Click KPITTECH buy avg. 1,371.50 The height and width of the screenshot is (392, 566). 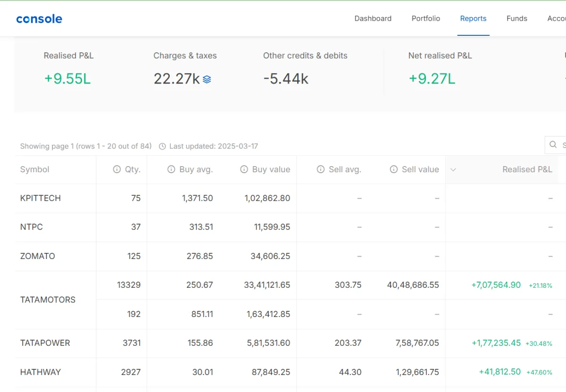pos(198,198)
